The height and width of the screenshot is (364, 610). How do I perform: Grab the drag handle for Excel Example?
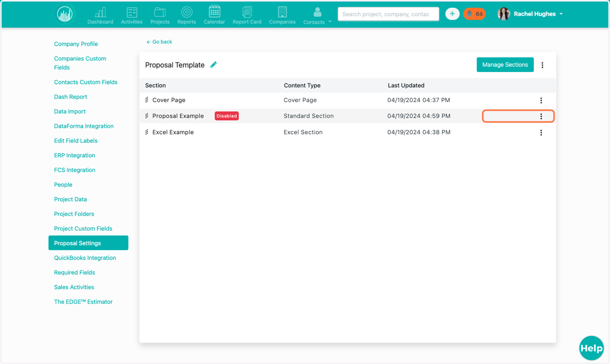[x=147, y=132]
